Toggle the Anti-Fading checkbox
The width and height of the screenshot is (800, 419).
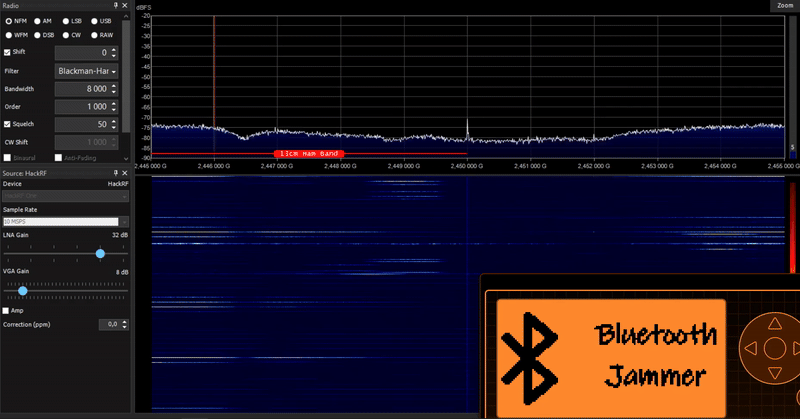tap(58, 158)
